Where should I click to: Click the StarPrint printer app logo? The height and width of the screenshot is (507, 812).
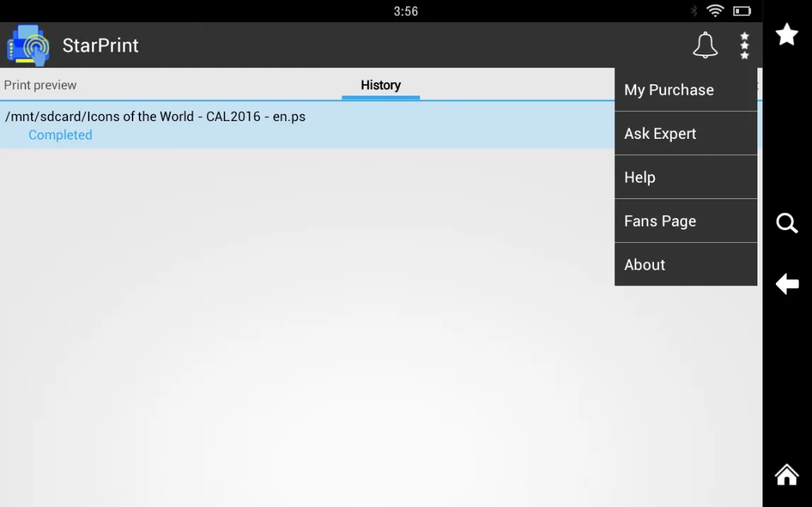coord(28,45)
